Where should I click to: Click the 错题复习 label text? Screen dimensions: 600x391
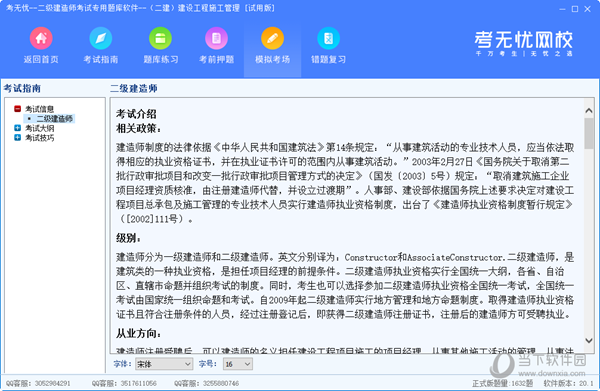(328, 59)
